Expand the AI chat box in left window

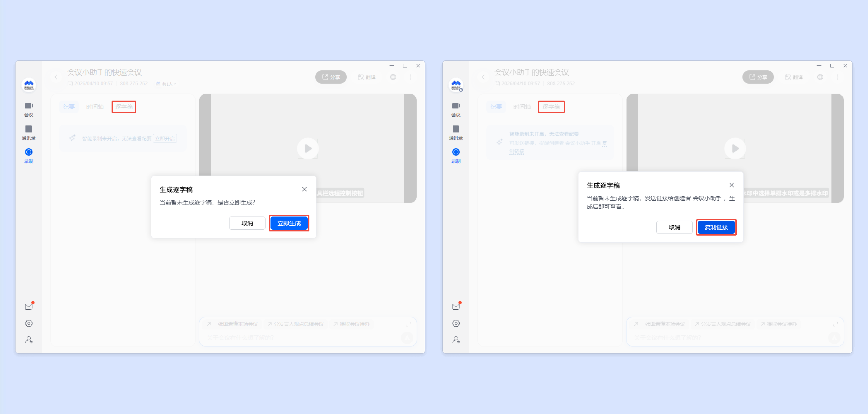click(x=408, y=324)
